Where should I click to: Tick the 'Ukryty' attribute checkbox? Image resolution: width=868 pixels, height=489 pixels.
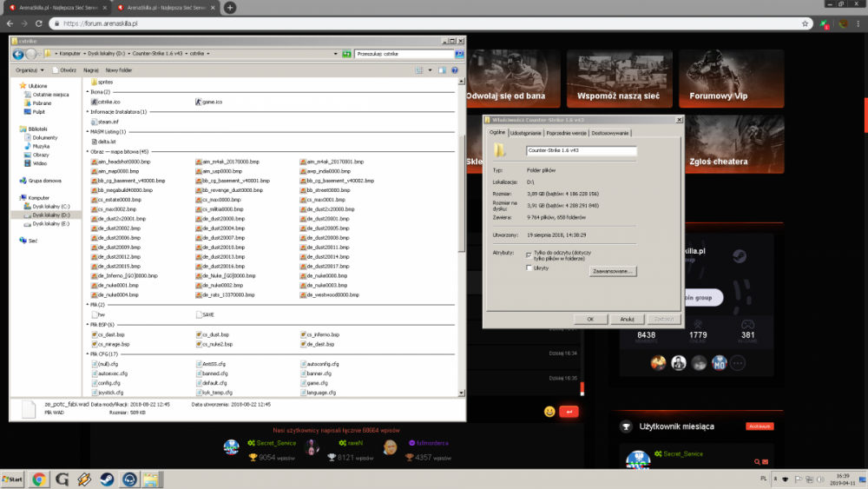pyautogui.click(x=529, y=268)
